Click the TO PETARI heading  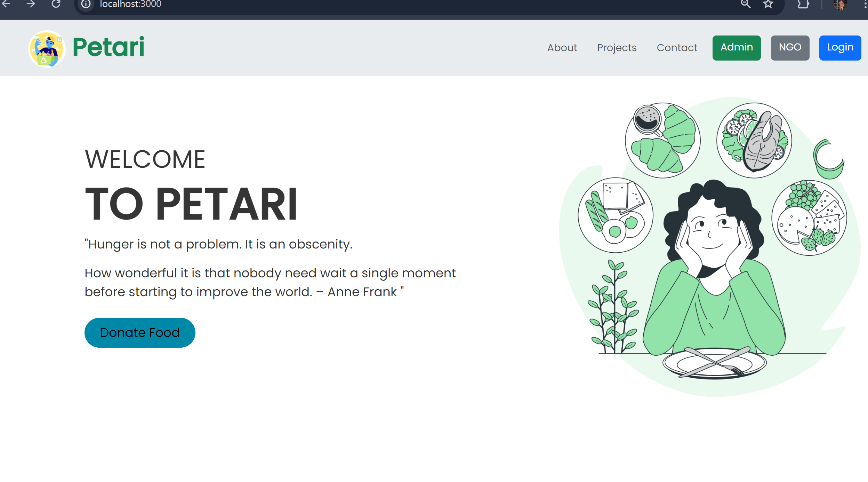click(x=191, y=204)
